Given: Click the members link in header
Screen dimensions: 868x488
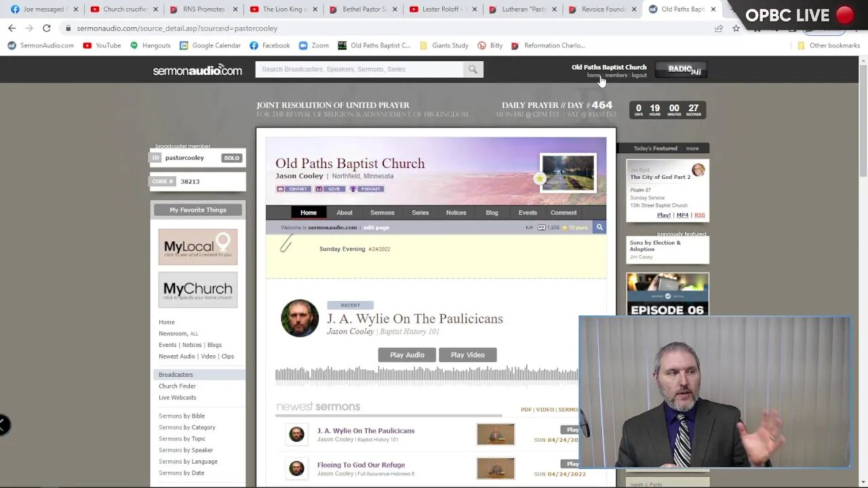Looking at the screenshot, I should point(616,76).
